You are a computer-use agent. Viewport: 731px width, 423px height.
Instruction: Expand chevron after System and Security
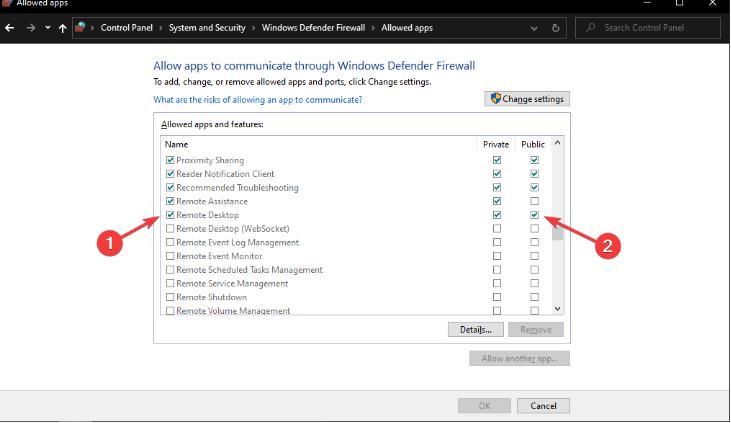pyautogui.click(x=254, y=28)
